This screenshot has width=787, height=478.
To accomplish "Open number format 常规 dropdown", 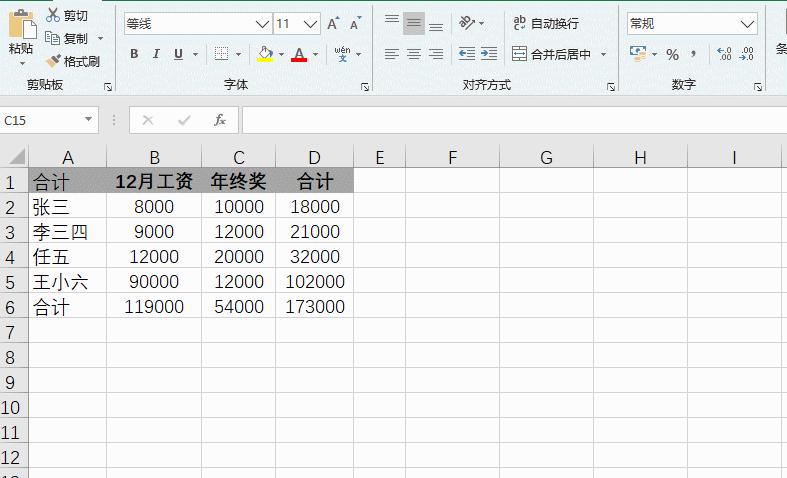I will (x=747, y=24).
